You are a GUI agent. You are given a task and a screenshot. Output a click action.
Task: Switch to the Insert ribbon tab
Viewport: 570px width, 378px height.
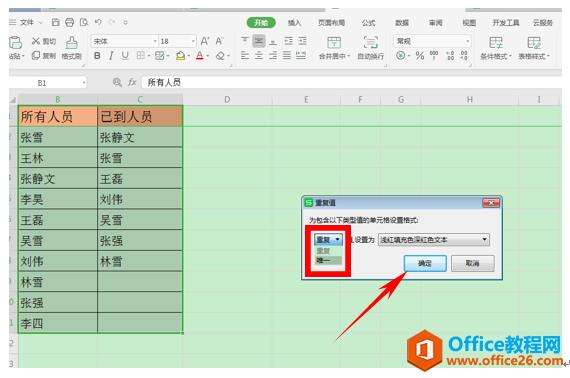294,23
